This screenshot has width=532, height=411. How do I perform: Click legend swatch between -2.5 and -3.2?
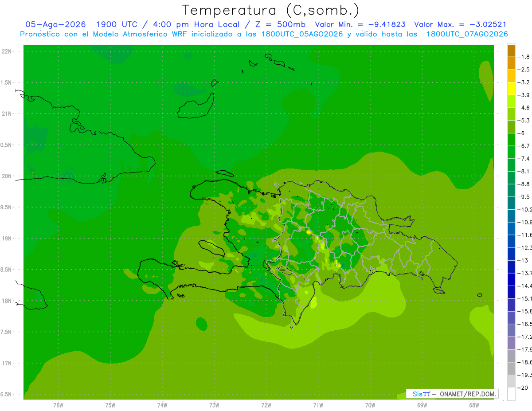tap(511, 76)
